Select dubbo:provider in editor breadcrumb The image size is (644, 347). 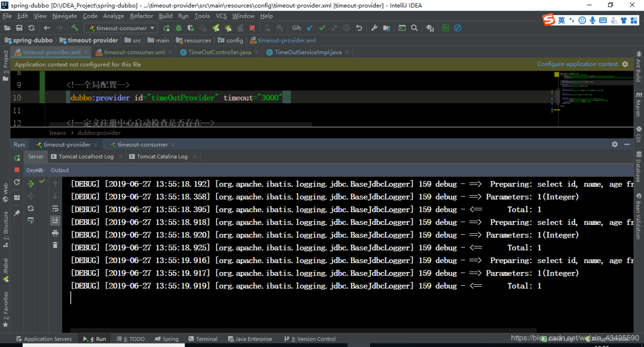(99, 133)
